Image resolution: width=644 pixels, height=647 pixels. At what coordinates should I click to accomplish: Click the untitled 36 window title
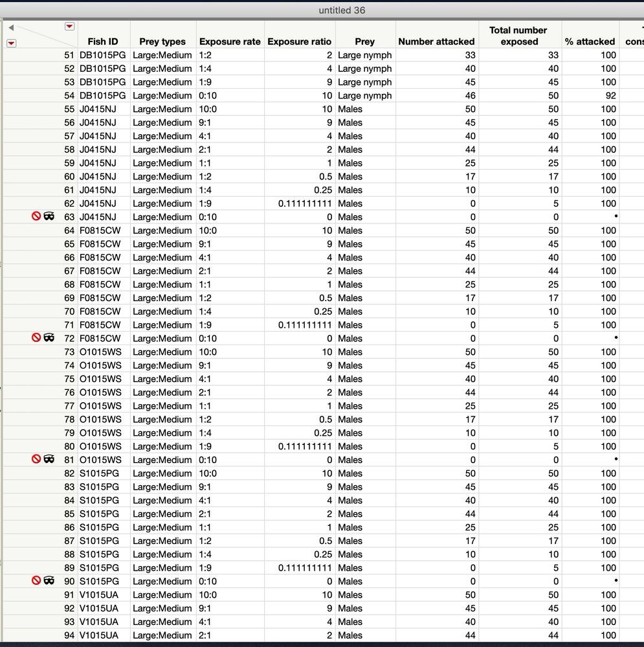click(342, 10)
